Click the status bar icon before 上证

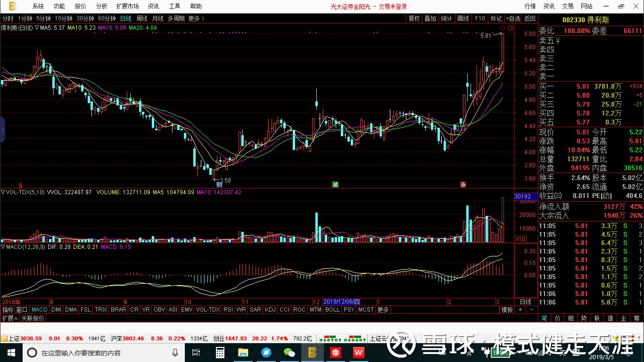pos(4,338)
